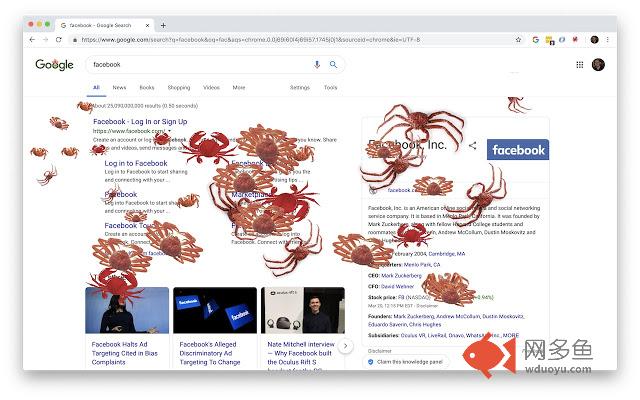Bookmark this page with the star icon

518,40
